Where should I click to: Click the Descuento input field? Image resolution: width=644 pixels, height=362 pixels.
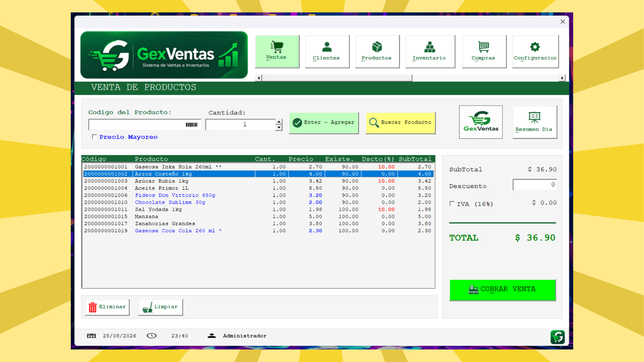click(535, 185)
